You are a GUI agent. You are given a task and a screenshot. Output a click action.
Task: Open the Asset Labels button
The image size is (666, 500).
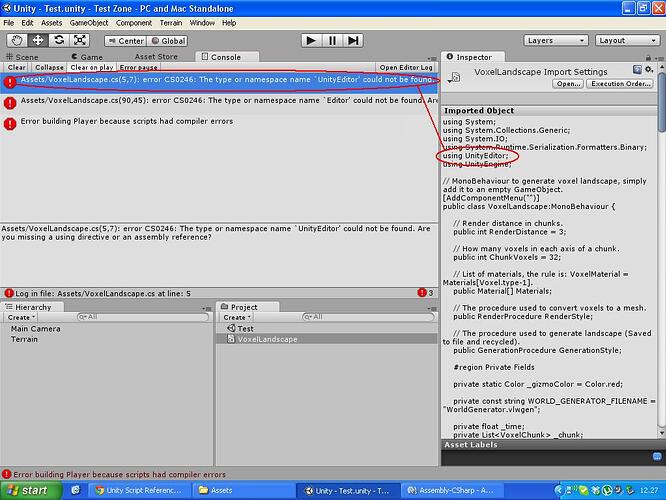(x=657, y=457)
